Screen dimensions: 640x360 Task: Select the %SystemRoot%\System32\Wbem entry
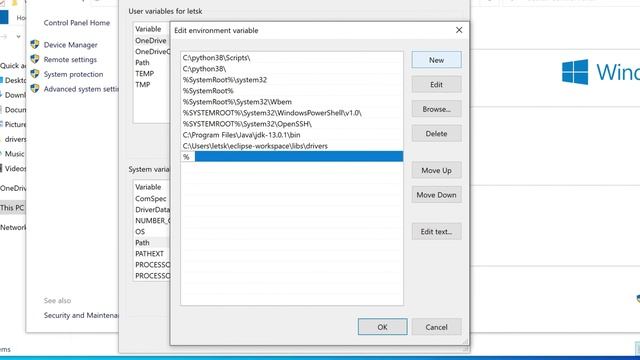click(291, 102)
